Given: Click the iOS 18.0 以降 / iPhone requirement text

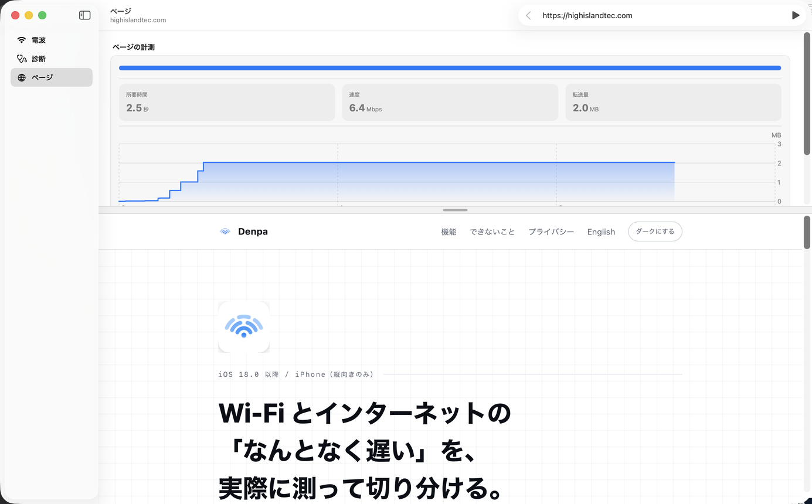Looking at the screenshot, I should (x=296, y=374).
